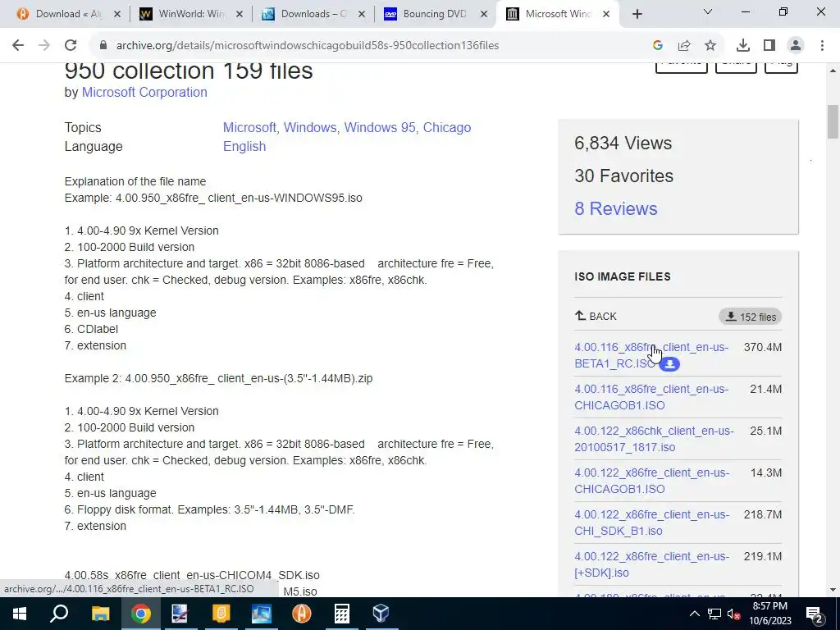Download 4.00.122 CHICAGOB1.ISO file
840x630 pixels.
pyautogui.click(x=651, y=481)
